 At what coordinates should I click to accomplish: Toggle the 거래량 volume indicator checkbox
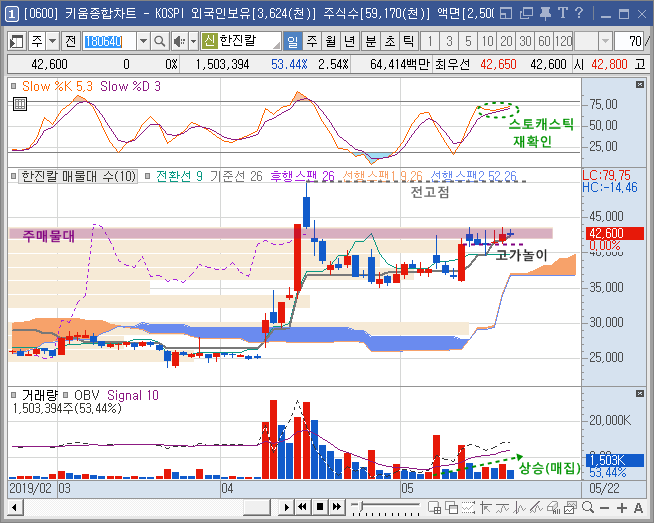click(14, 395)
